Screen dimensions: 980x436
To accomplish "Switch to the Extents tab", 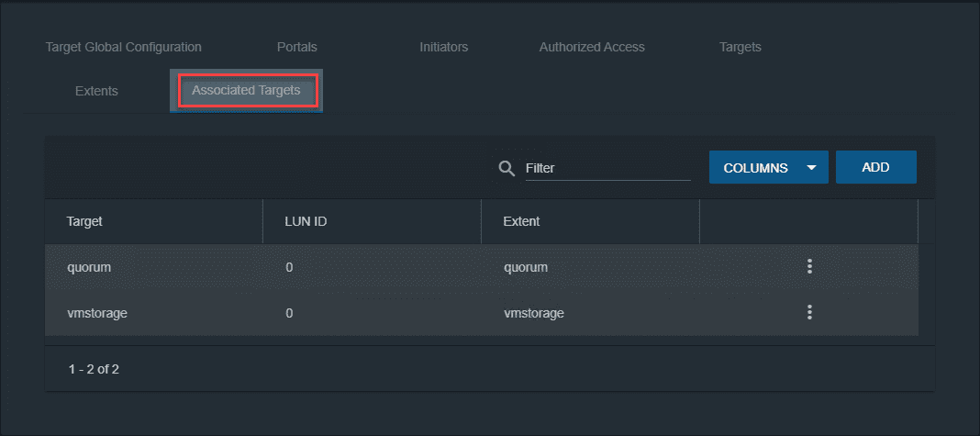I will 96,91.
